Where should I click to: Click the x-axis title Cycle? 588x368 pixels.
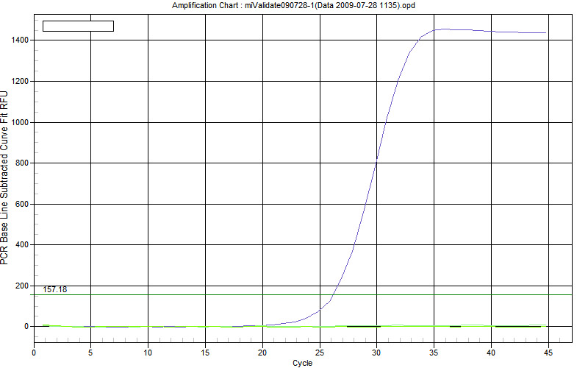[x=302, y=363]
